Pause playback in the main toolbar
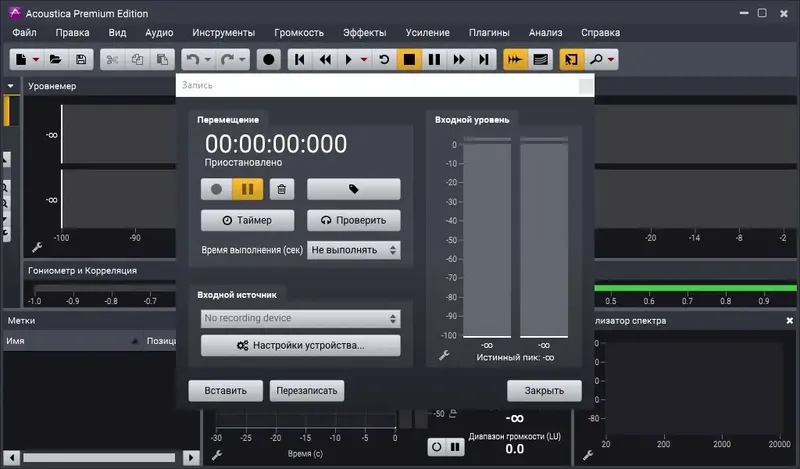The width and height of the screenshot is (800, 469). point(434,60)
